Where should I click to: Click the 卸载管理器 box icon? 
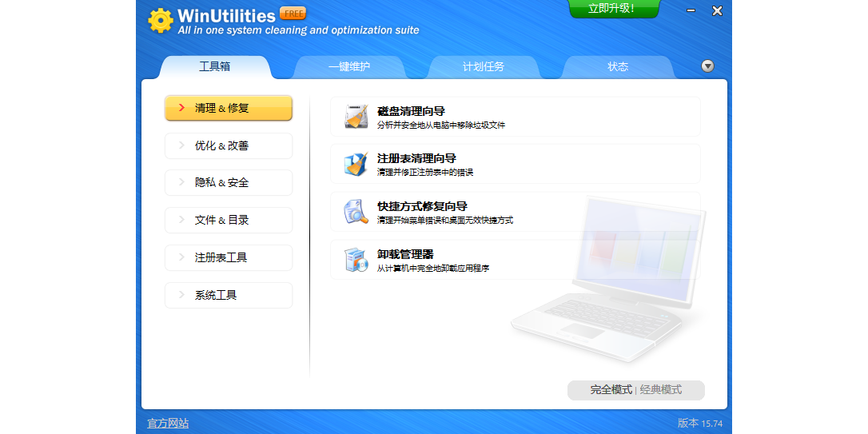coord(356,259)
